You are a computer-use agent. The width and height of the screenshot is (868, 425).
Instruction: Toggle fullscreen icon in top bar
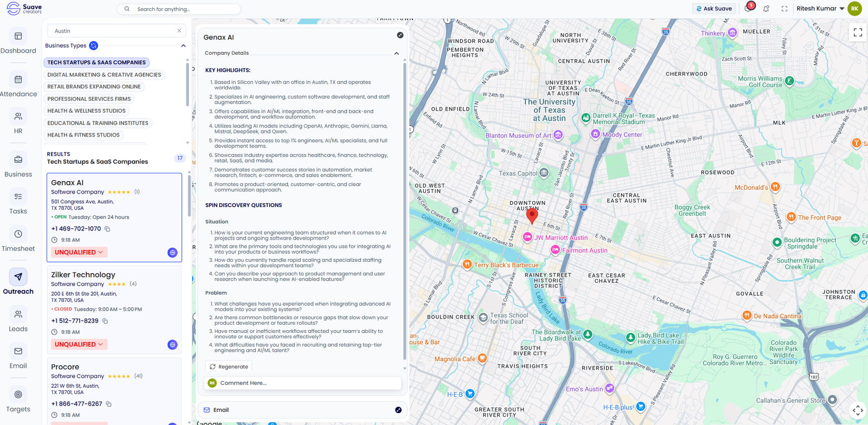[784, 9]
